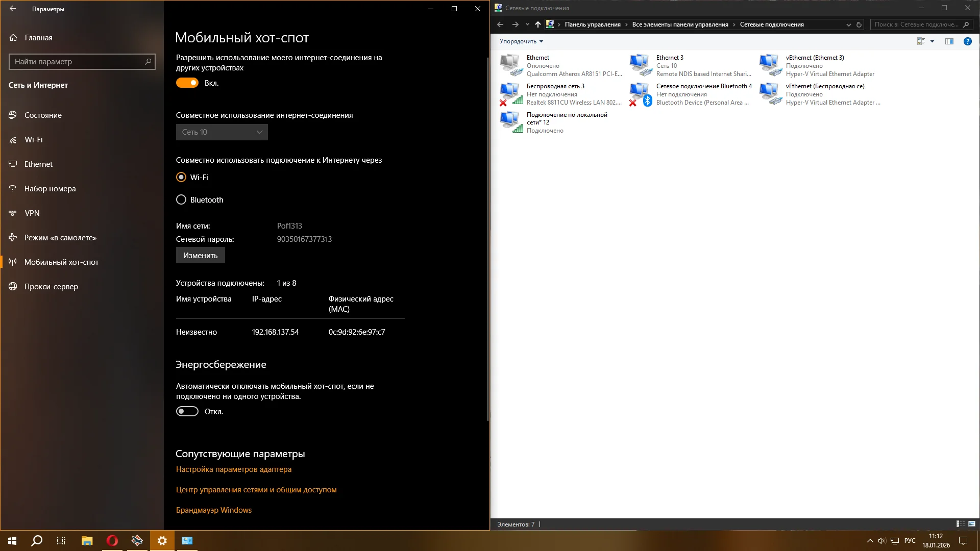Open the Сеть 10 connection dropdown
The height and width of the screenshot is (551, 980).
point(222,132)
